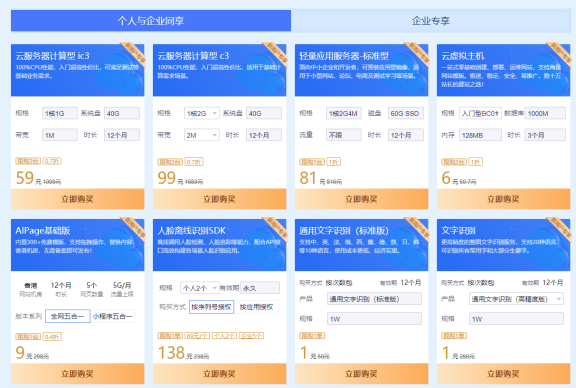Screen dimensions: 576x388
Task: Purchase AIPage基础版 via 立即购买
Action: click(78, 374)
